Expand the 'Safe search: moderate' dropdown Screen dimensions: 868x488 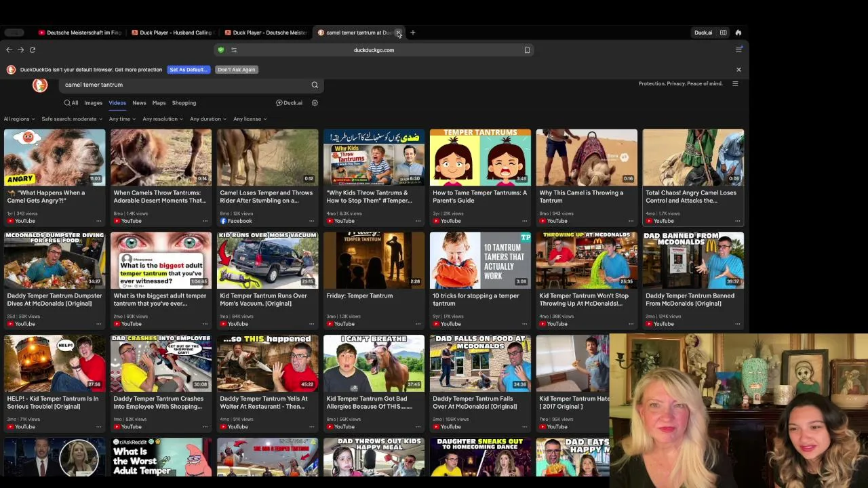click(x=72, y=119)
